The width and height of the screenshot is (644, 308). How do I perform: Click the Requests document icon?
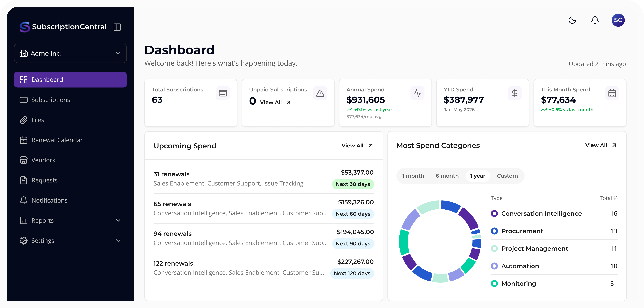[x=23, y=180]
